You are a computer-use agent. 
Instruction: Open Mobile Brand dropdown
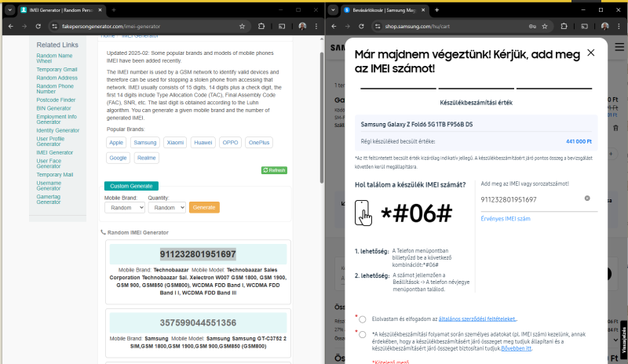coord(125,207)
